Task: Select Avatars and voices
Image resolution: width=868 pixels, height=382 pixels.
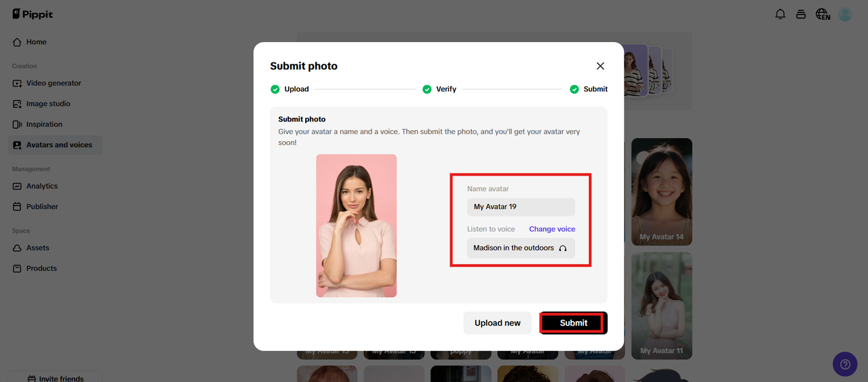Action: pyautogui.click(x=55, y=145)
